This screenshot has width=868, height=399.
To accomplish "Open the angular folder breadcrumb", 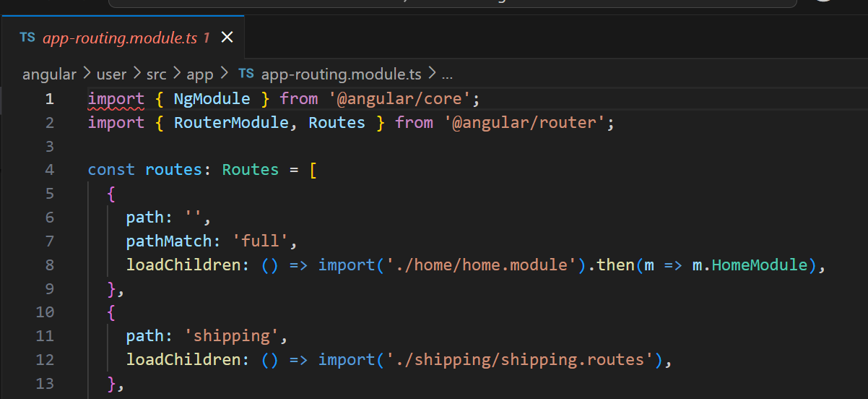I will (x=49, y=74).
